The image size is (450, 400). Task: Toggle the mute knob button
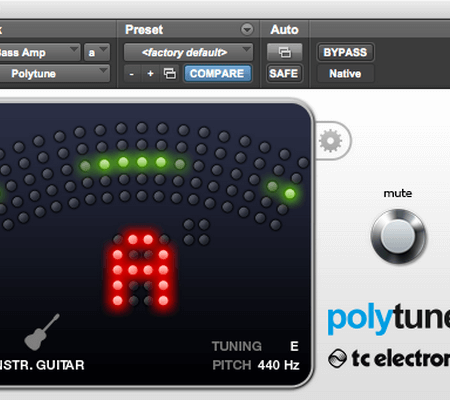coord(398,236)
